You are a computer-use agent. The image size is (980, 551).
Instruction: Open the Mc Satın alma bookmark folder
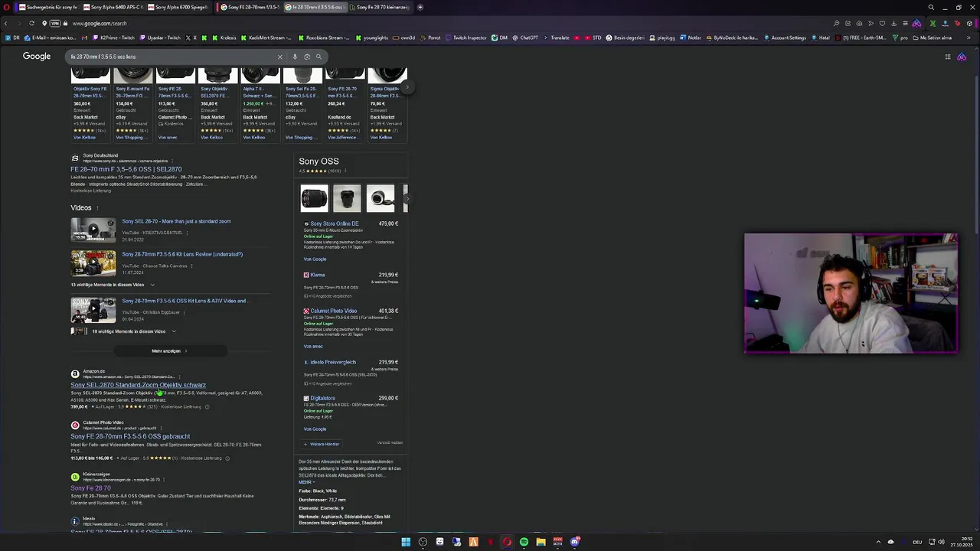[x=932, y=37]
